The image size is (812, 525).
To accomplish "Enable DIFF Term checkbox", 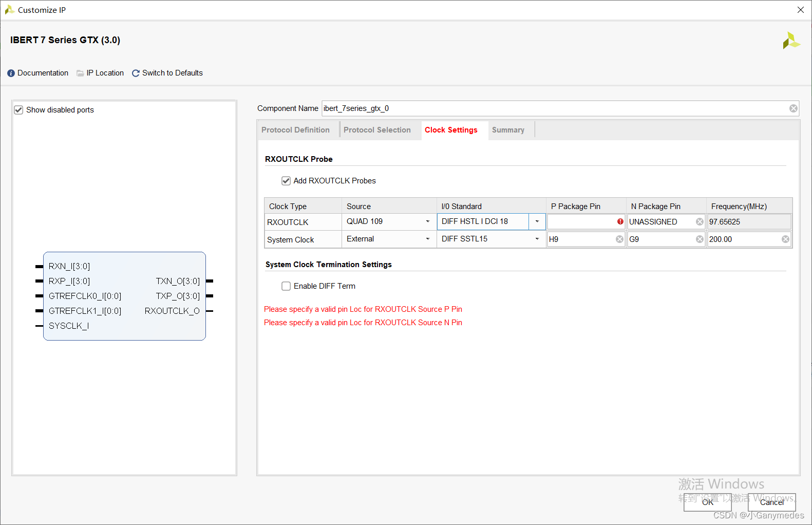I will [x=286, y=286].
